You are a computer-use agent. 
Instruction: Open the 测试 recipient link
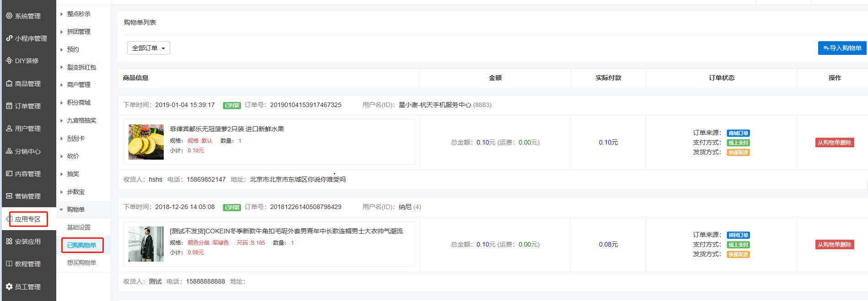coord(155,282)
